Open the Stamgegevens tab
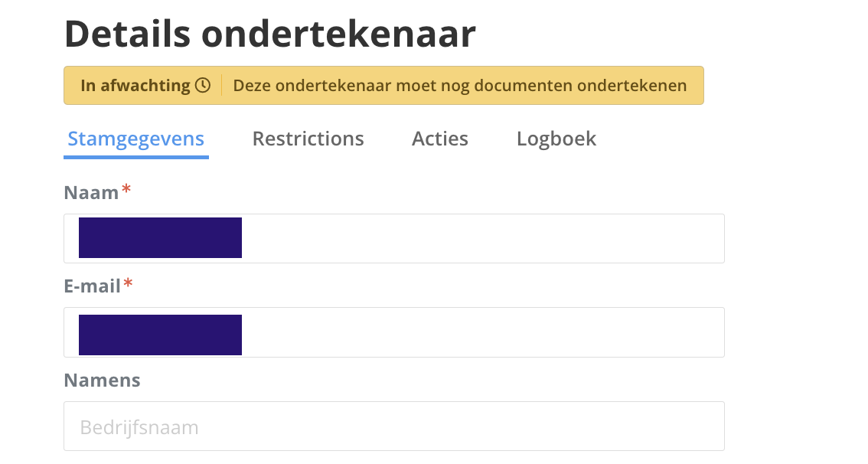Image resolution: width=868 pixels, height=464 pixels. (x=136, y=139)
